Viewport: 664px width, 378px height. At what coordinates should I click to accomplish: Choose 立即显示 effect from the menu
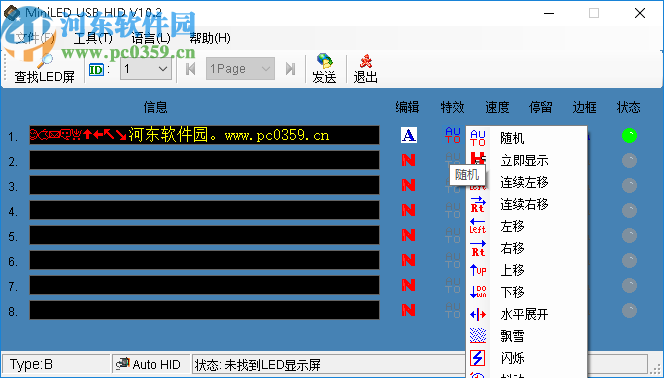coord(526,160)
